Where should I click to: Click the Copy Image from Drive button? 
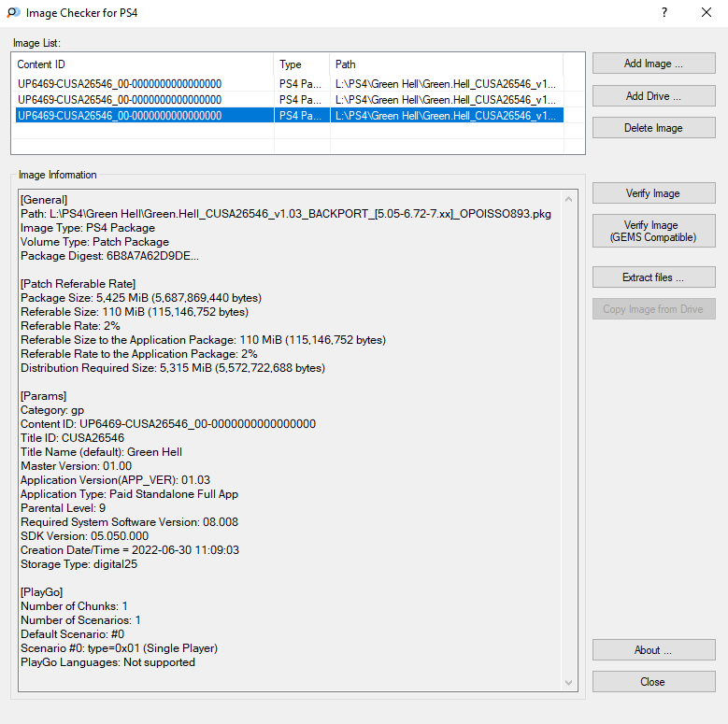tap(654, 309)
